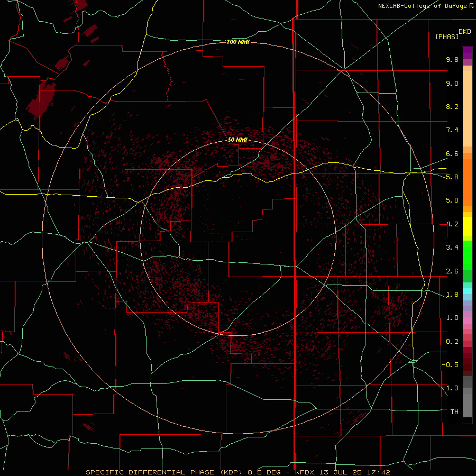This screenshot has width=476, height=476.
Task: Click the [PHAS] units label
Action: pyautogui.click(x=447, y=36)
